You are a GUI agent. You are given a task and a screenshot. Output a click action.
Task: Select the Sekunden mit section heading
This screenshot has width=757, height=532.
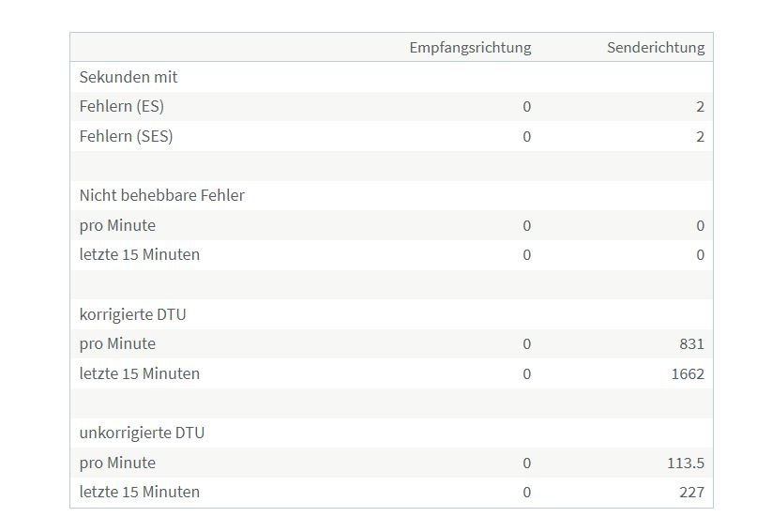click(x=129, y=77)
